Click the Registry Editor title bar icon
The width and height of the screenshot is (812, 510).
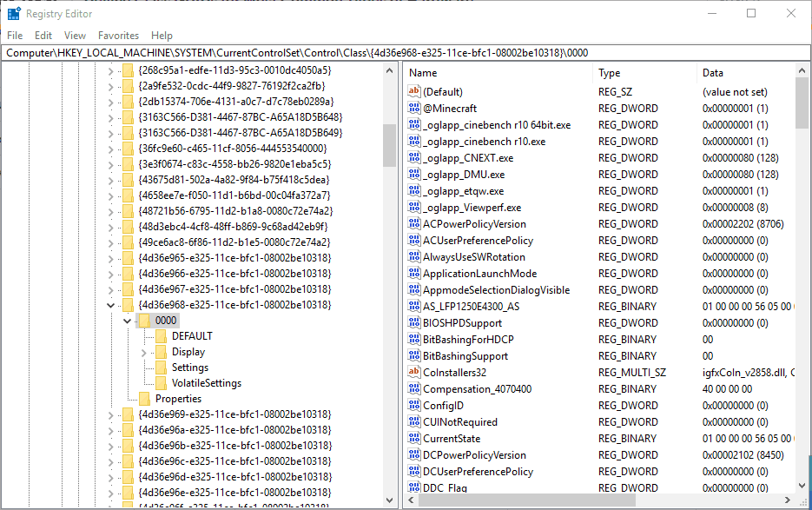(12, 13)
